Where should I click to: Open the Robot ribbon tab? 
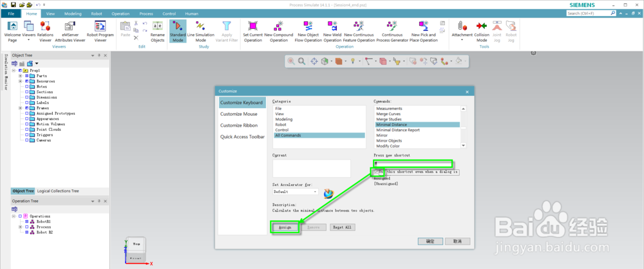tap(97, 14)
